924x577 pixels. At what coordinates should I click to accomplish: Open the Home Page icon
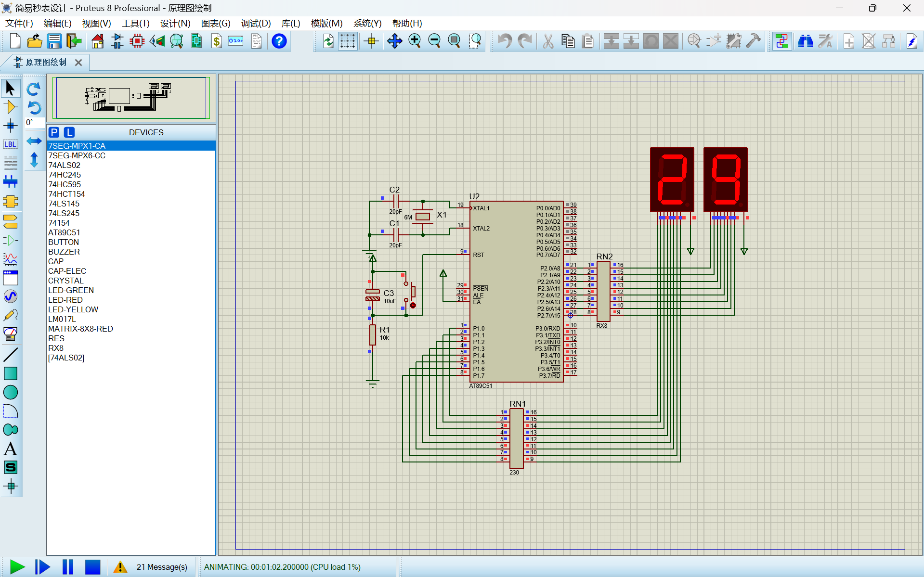97,41
